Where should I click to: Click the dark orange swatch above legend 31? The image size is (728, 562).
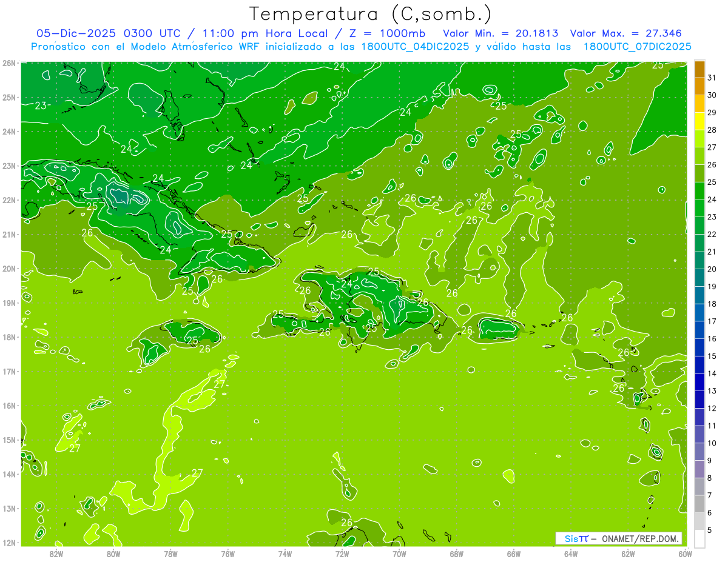pyautogui.click(x=700, y=69)
